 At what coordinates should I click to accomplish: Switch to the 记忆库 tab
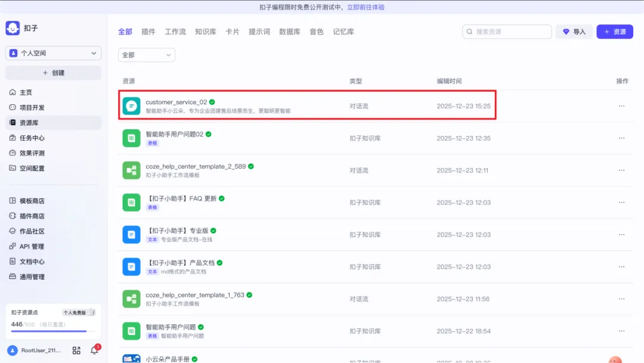pos(343,32)
